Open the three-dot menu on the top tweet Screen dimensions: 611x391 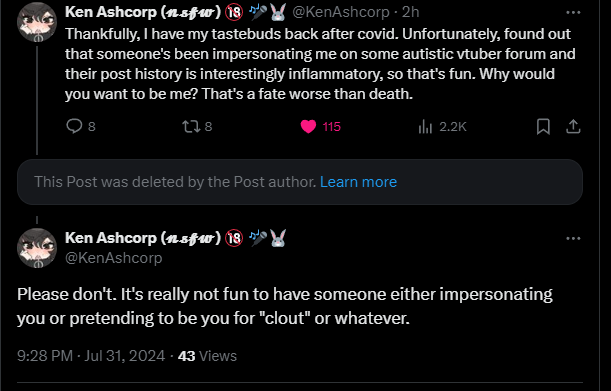click(573, 12)
